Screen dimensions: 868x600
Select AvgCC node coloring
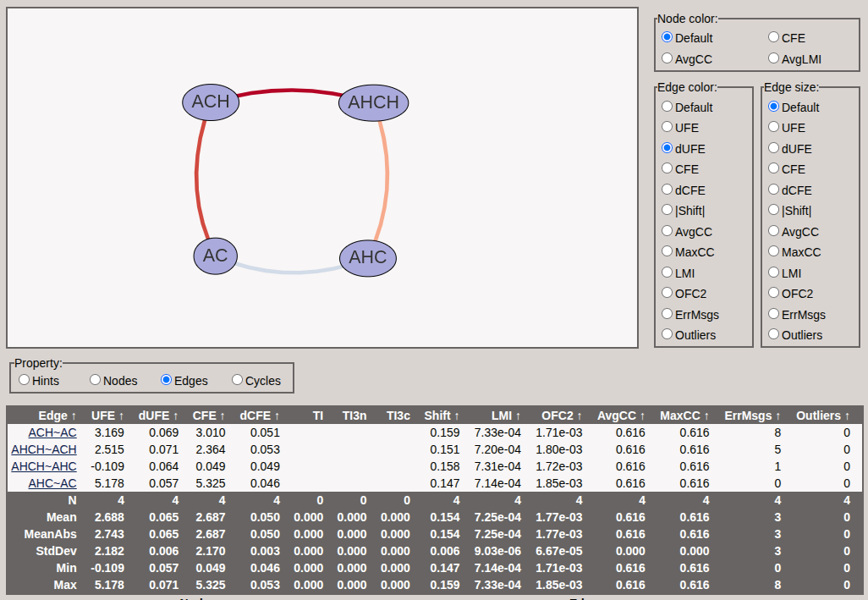tap(667, 59)
